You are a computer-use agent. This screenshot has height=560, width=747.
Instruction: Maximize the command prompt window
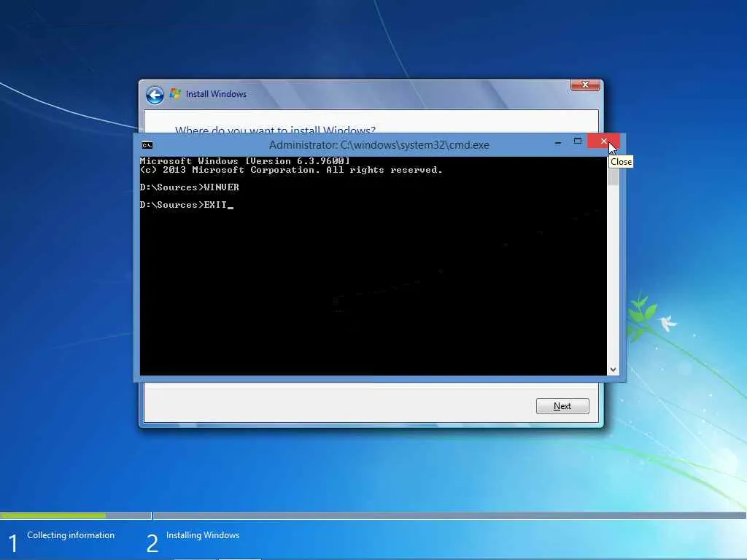pos(578,141)
